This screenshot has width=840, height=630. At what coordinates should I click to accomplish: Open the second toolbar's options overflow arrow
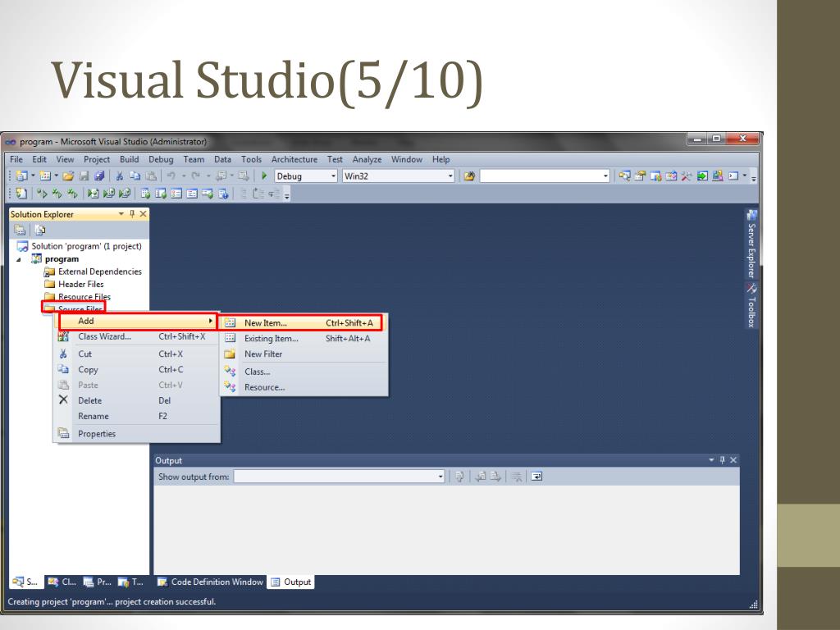287,195
